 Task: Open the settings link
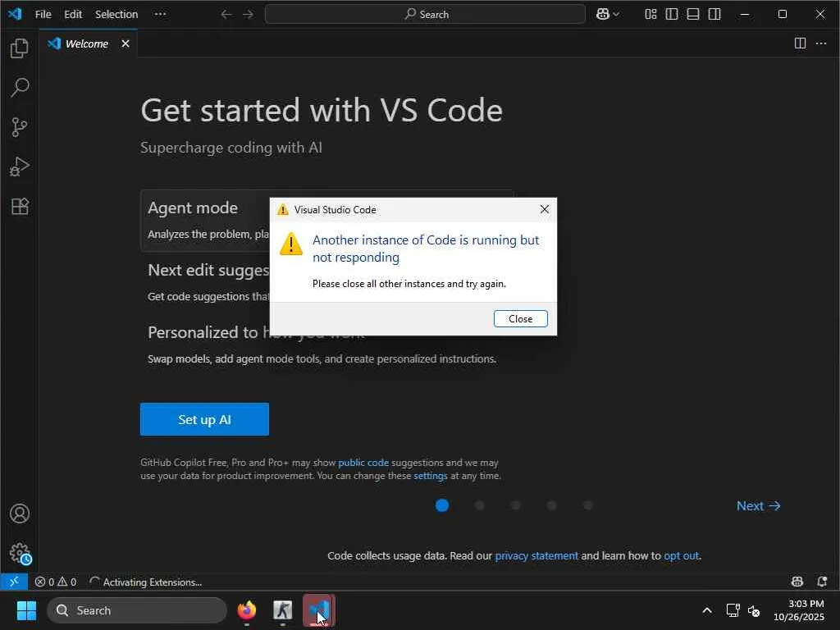pyautogui.click(x=430, y=476)
